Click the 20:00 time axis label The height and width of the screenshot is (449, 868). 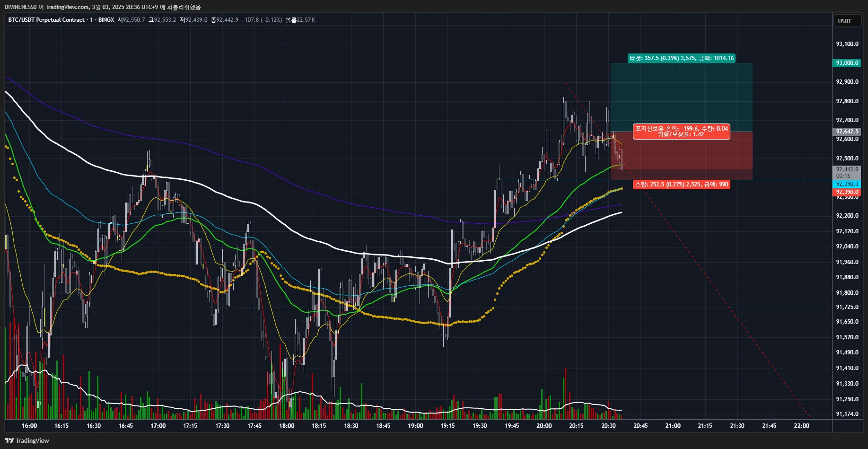pyautogui.click(x=544, y=426)
